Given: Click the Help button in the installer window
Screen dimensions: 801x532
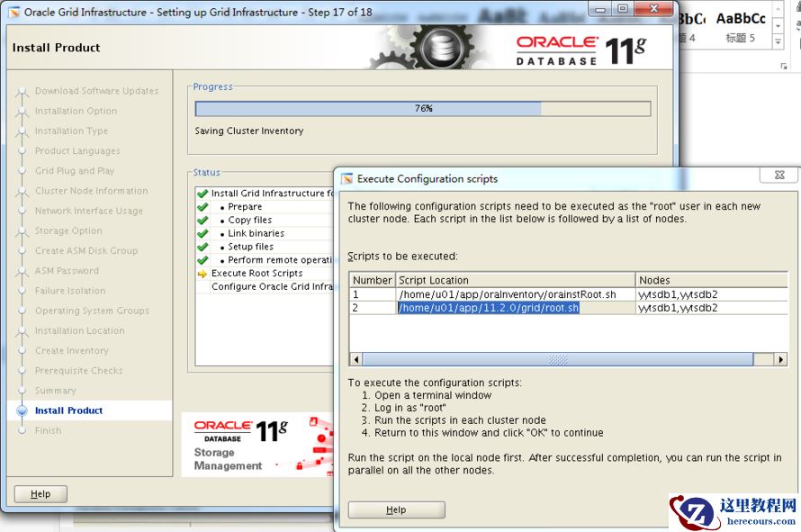Looking at the screenshot, I should coord(40,493).
